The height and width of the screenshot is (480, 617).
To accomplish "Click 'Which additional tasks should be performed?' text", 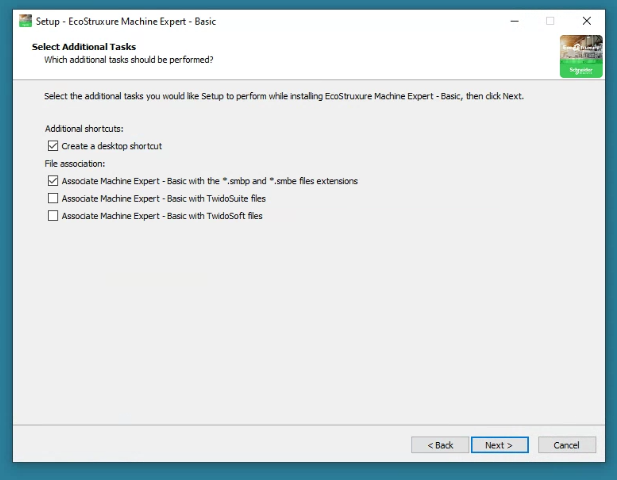I will pos(129,60).
